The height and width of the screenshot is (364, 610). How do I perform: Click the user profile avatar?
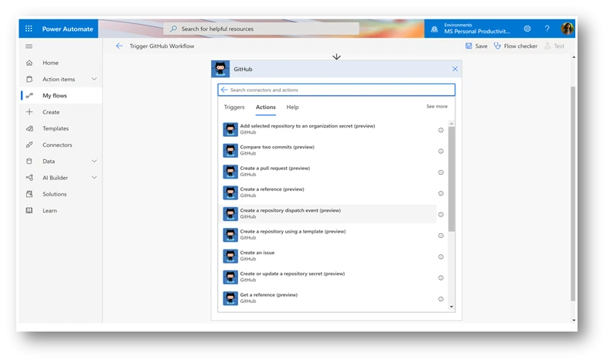click(567, 29)
